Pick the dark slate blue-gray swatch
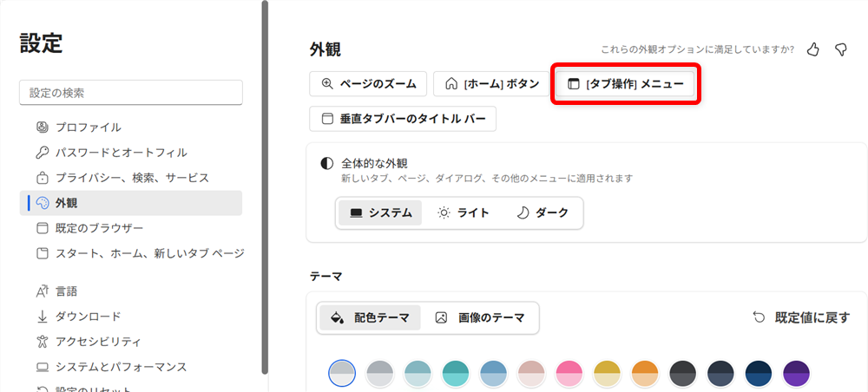Screen dimensions: 868x392 click(720, 374)
